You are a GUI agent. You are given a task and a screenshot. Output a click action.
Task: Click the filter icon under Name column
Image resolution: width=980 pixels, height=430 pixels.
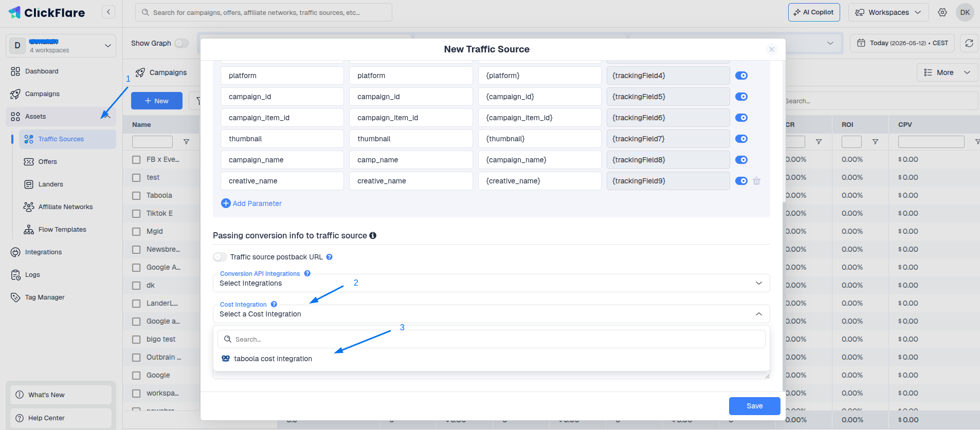(x=187, y=142)
